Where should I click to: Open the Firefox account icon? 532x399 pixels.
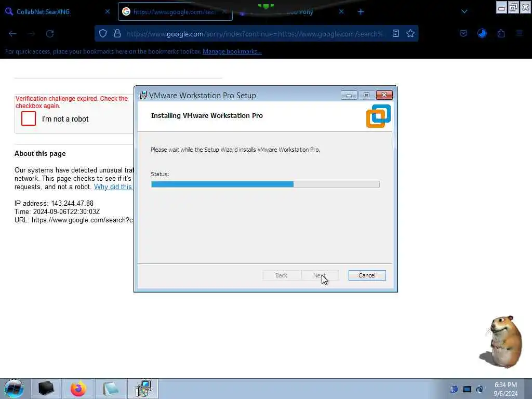click(x=482, y=33)
